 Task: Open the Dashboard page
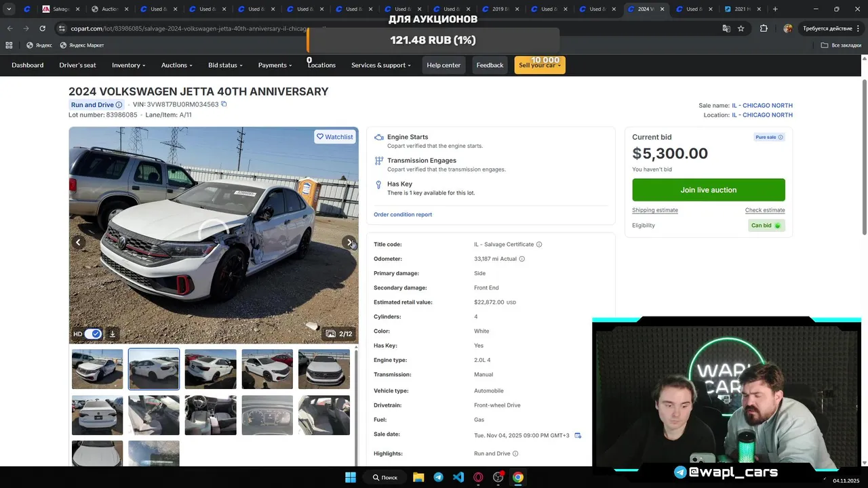tap(28, 65)
